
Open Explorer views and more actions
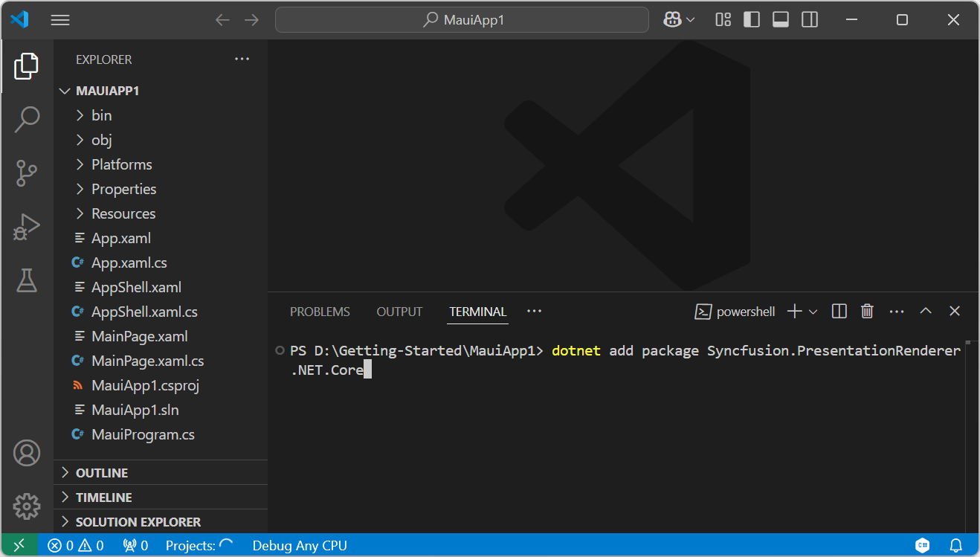click(242, 59)
